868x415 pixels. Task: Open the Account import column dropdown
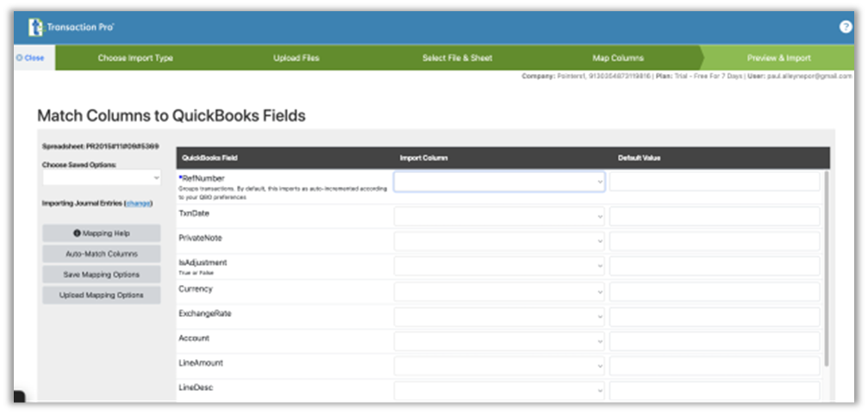point(499,342)
